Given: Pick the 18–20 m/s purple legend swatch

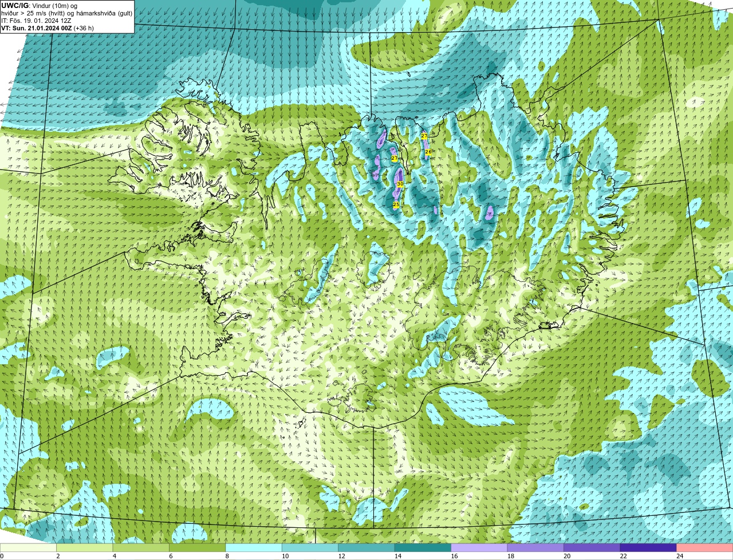Looking at the screenshot, I should [x=535, y=548].
